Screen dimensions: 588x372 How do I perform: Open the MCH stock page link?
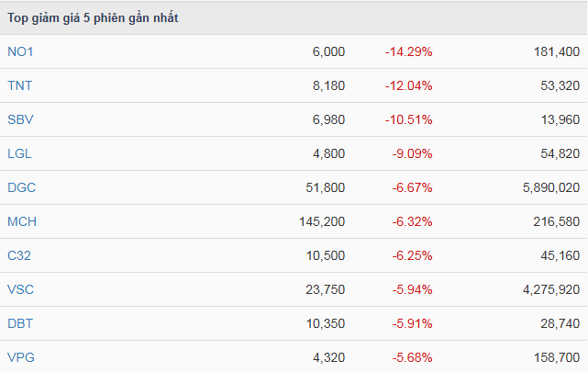22,222
